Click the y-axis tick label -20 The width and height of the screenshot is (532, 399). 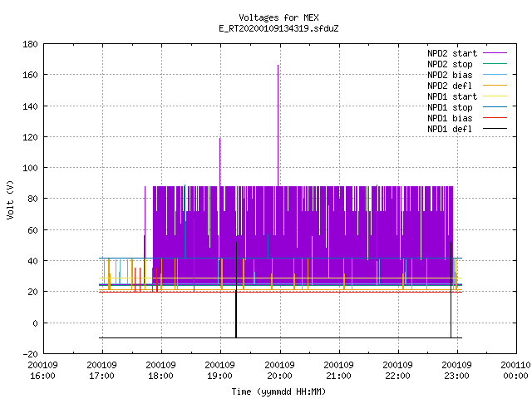point(30,354)
